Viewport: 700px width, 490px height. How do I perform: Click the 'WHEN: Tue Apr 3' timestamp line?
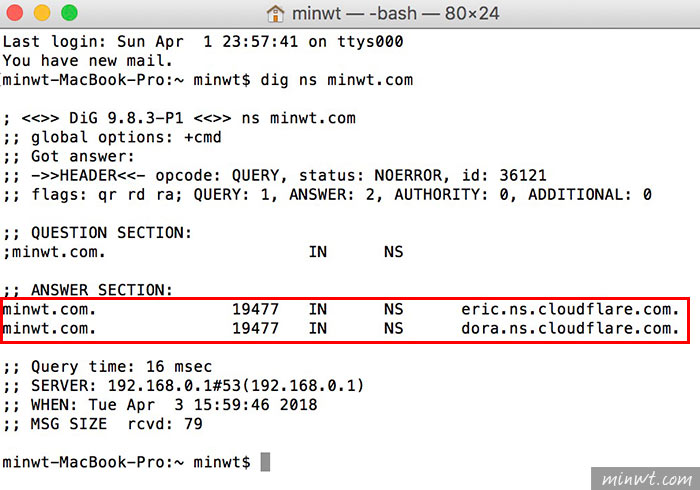(160, 405)
